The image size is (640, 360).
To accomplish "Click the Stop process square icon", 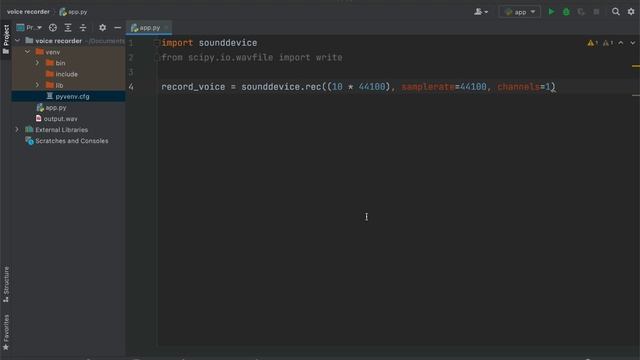I will click(x=596, y=12).
